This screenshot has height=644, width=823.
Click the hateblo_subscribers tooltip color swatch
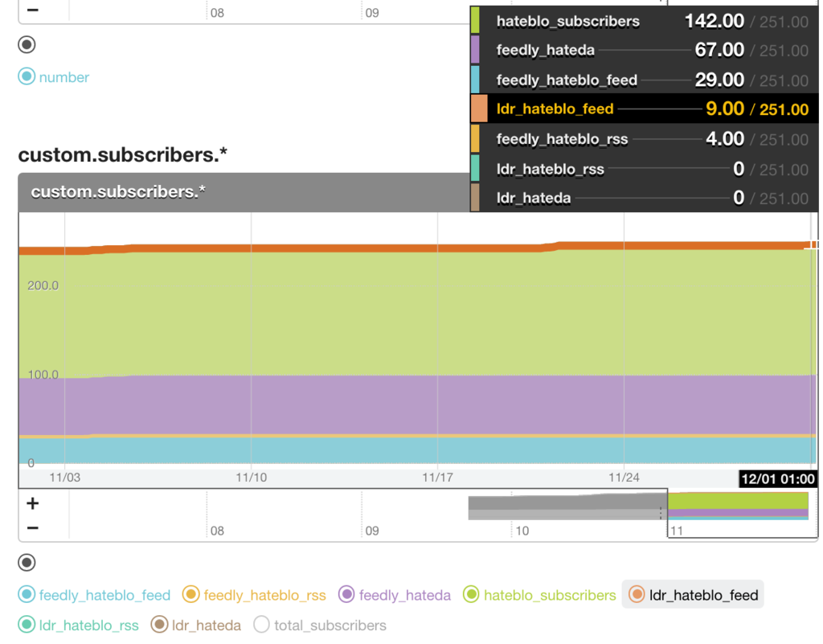click(x=475, y=20)
